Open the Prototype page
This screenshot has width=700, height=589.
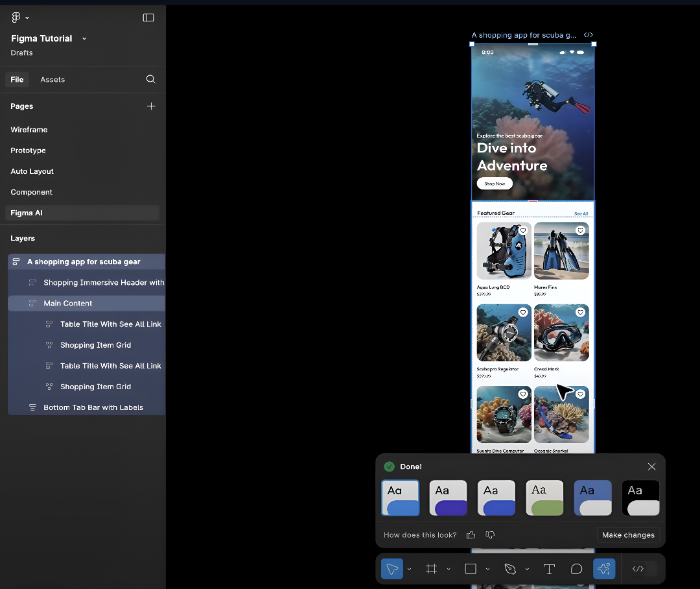tap(29, 150)
